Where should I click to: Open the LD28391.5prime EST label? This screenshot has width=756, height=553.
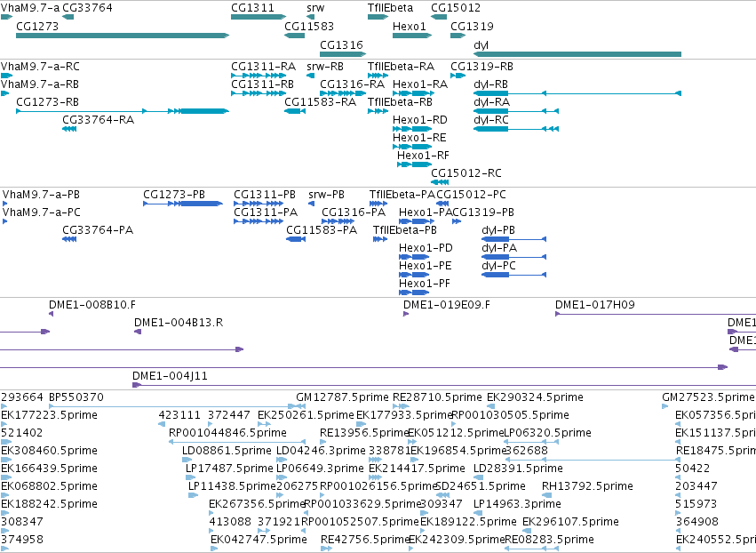pos(518,469)
